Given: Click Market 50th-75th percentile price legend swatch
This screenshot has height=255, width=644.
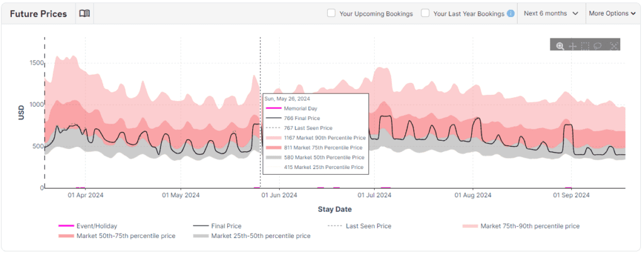Looking at the screenshot, I should tap(66, 236).
